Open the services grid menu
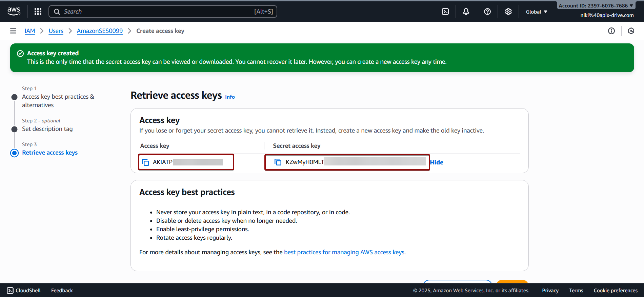The width and height of the screenshot is (644, 297). [x=38, y=12]
